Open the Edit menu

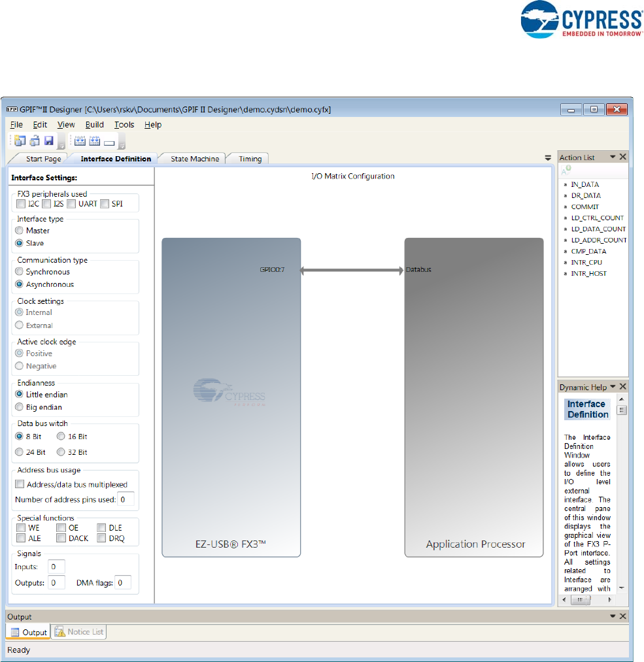click(x=40, y=125)
